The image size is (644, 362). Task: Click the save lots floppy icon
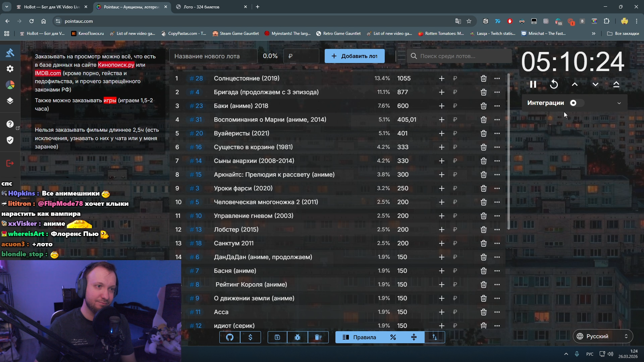click(x=277, y=337)
